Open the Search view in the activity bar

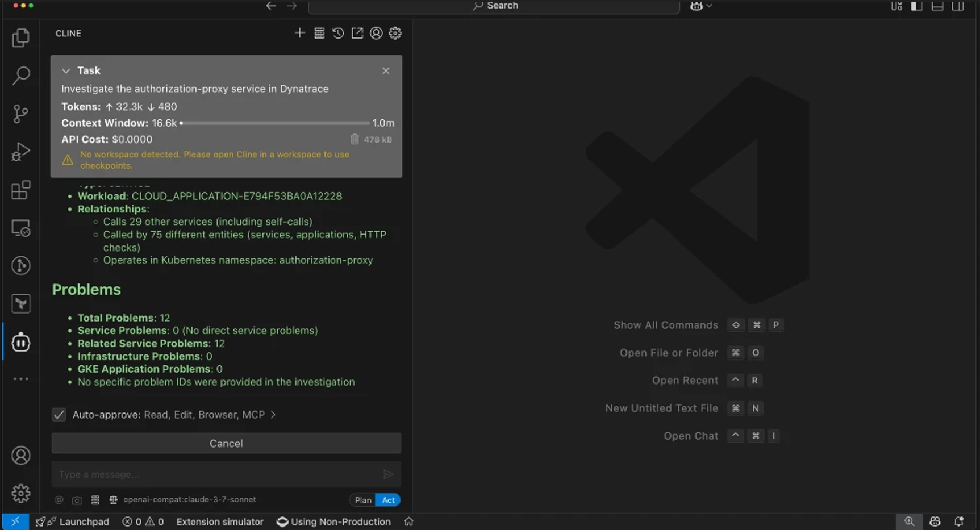21,76
